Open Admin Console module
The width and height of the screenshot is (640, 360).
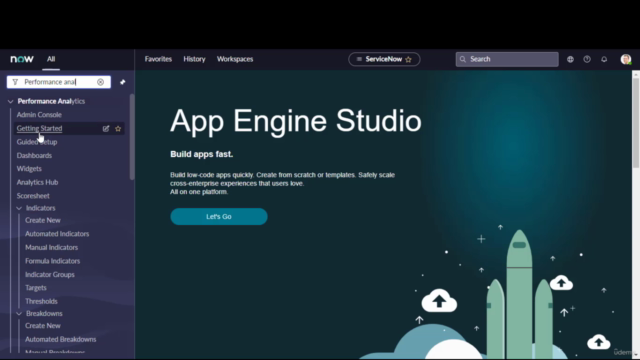(39, 115)
